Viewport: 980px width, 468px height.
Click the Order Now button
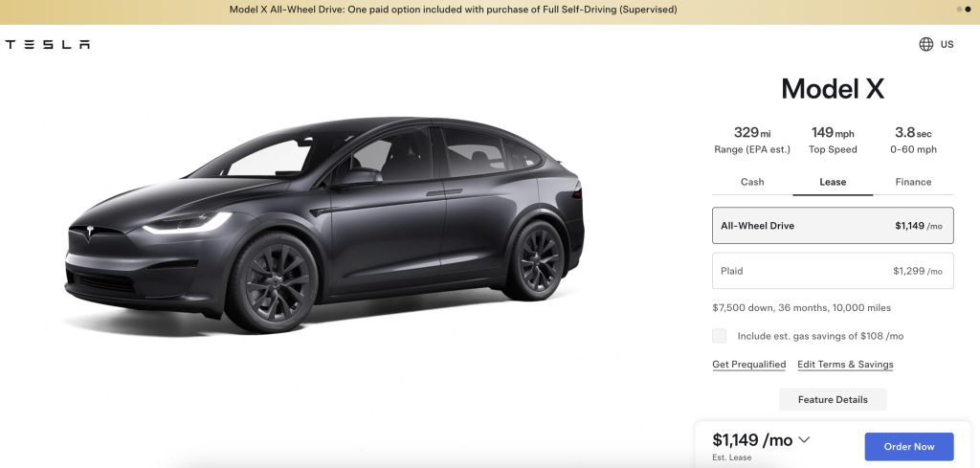909,447
